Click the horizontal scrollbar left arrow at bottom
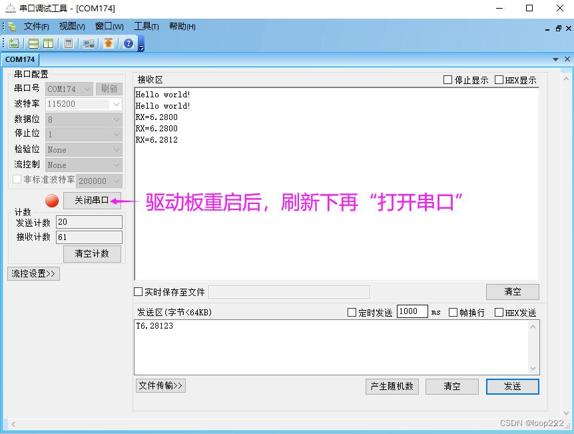This screenshot has width=574, height=434. (x=13, y=424)
